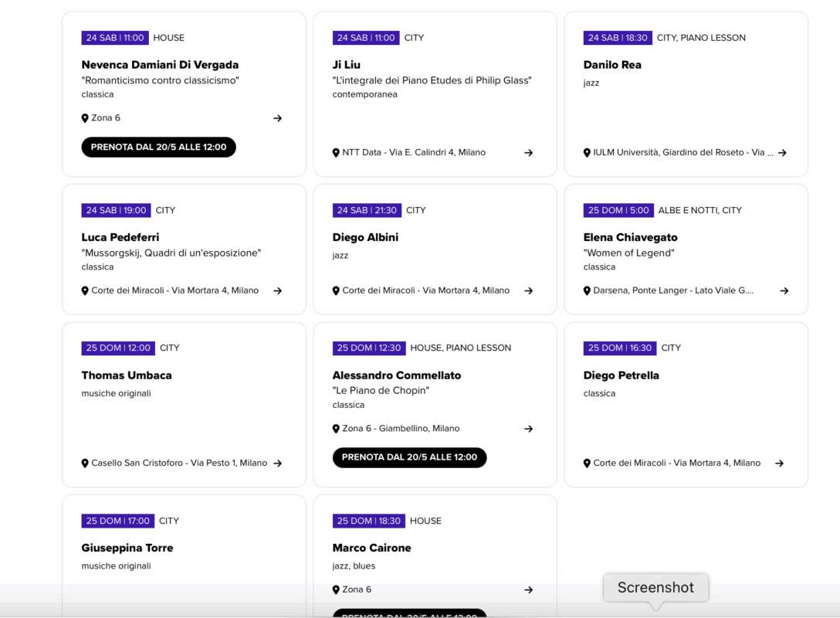840x618 pixels.
Task: Click arrow icon on Alessandro Commellato card
Action: click(528, 429)
